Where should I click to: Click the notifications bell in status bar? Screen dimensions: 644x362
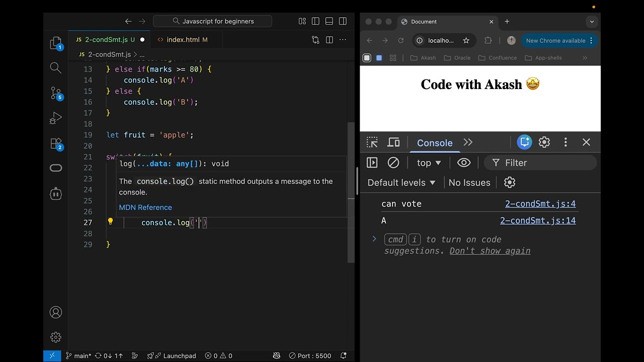345,355
